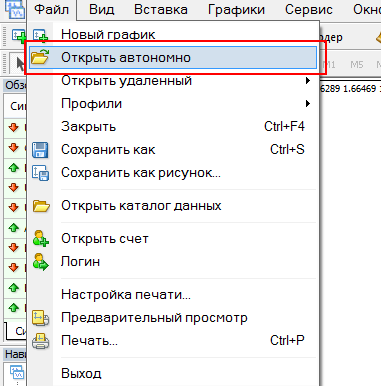Click the floppy disk Сохранить как icon
This screenshot has width=381, height=386.
click(40, 150)
